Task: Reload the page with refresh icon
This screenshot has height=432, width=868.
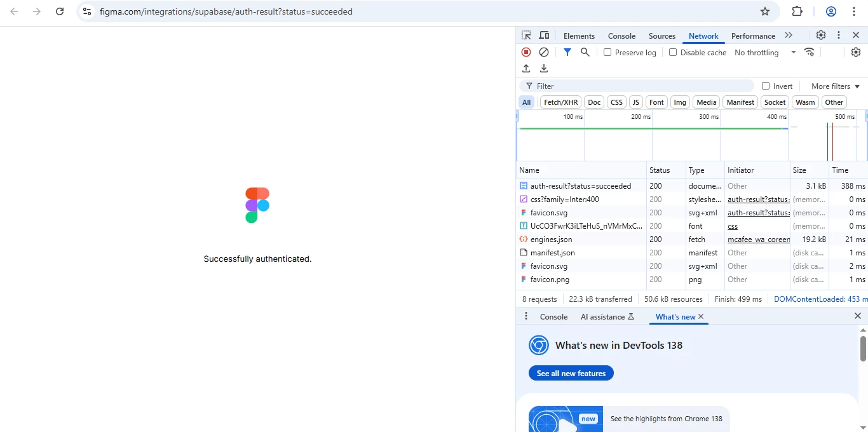Action: [60, 11]
